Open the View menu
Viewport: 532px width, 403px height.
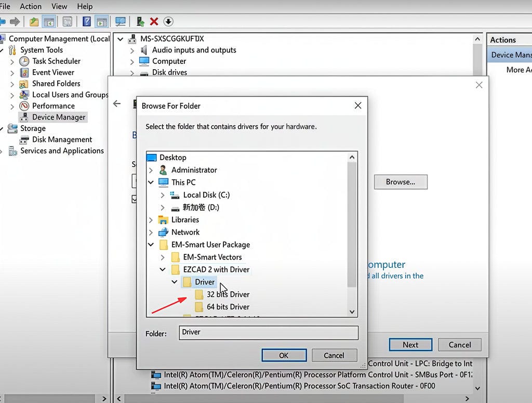[59, 6]
